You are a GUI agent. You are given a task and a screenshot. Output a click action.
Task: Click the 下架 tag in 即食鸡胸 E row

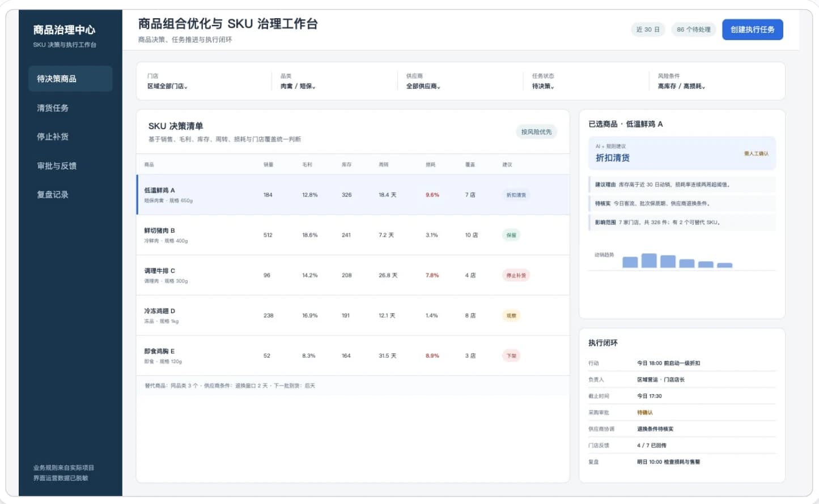(511, 356)
